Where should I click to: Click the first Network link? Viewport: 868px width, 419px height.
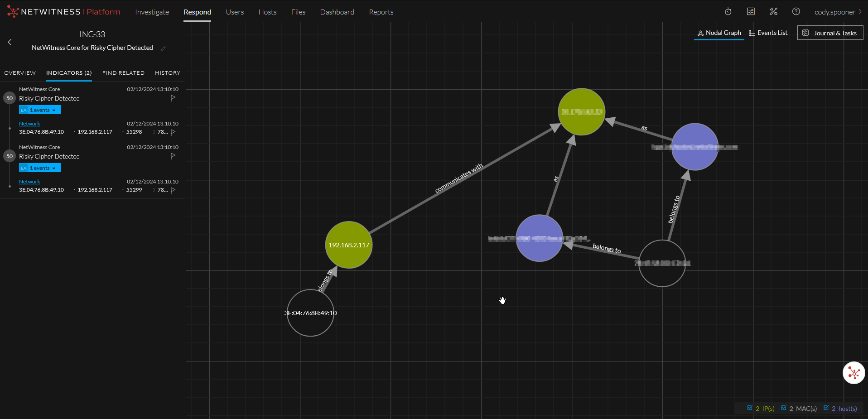pos(29,124)
